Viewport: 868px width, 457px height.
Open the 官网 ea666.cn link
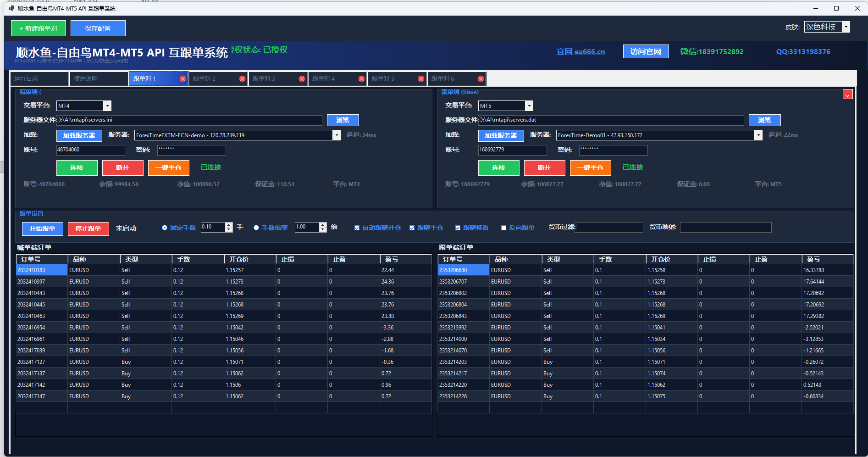581,52
